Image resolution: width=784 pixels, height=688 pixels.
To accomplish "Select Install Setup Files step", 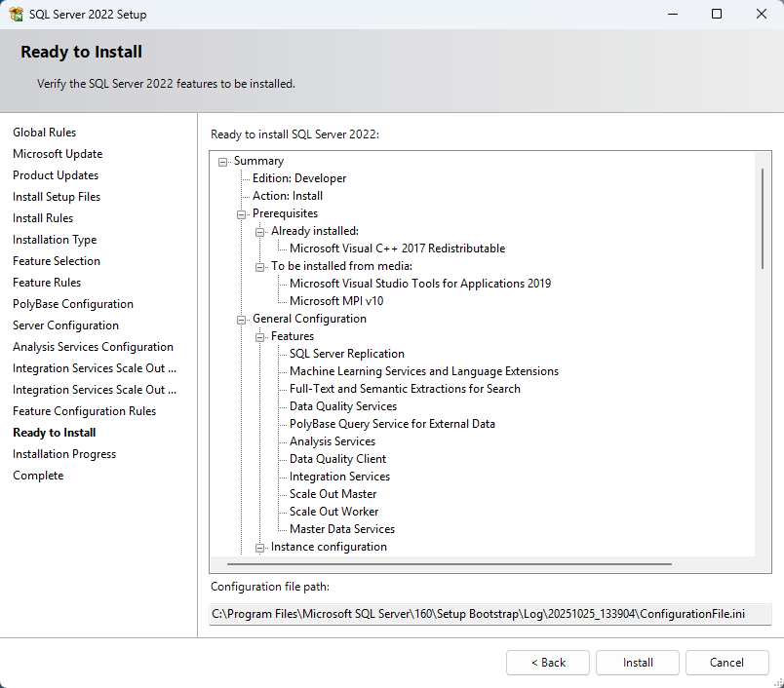I will point(57,197).
